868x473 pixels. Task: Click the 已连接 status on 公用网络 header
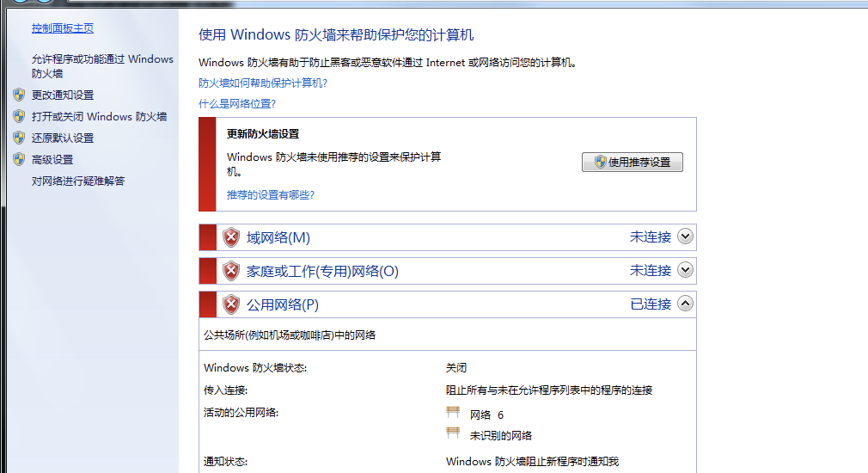pos(651,304)
